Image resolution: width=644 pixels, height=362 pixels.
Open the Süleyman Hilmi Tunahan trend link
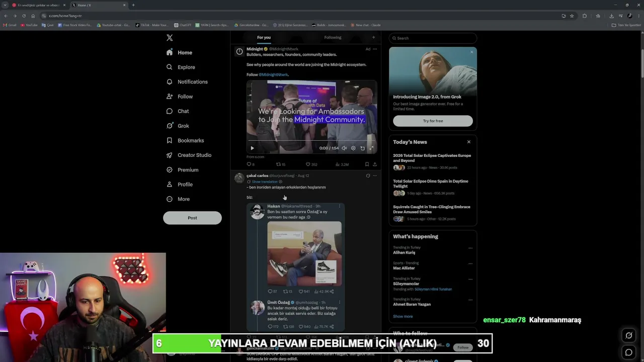point(433,289)
